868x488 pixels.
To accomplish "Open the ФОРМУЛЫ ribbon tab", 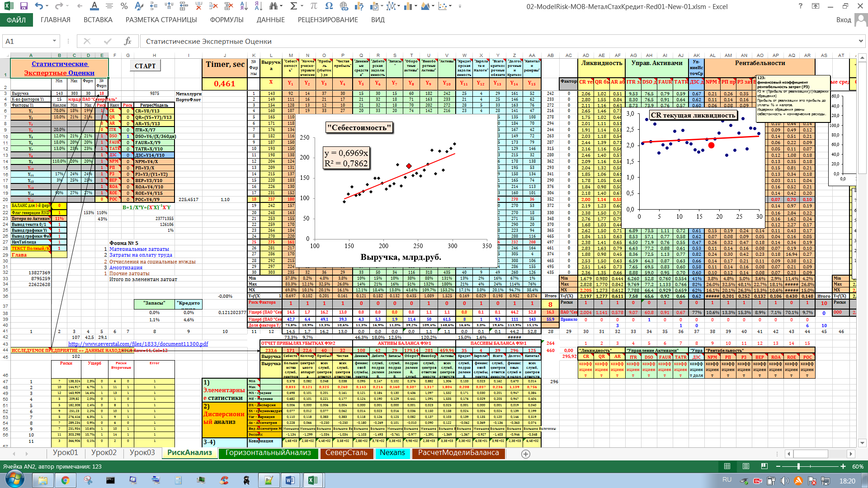I will pyautogui.click(x=226, y=20).
